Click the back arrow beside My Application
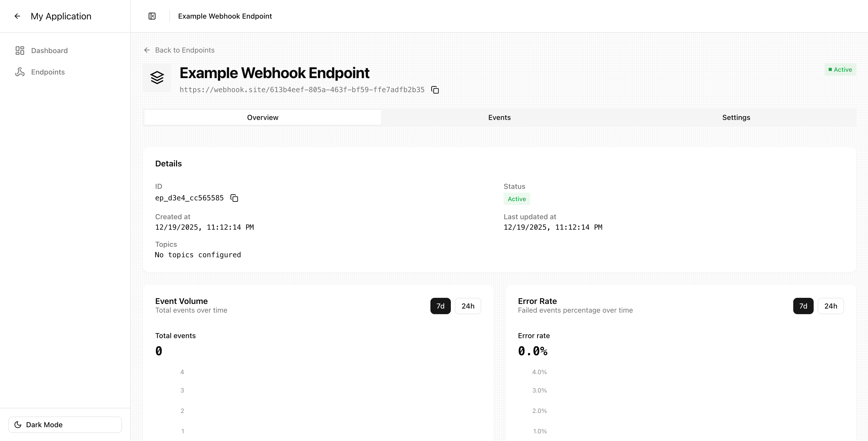The height and width of the screenshot is (441, 868). [17, 16]
